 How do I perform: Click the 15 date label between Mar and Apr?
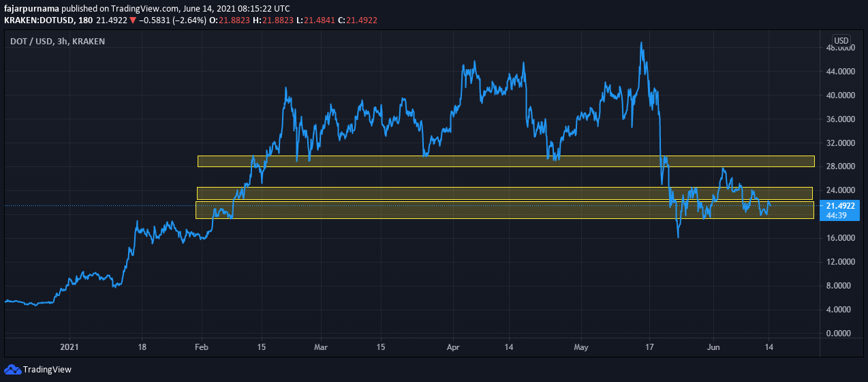(x=381, y=347)
